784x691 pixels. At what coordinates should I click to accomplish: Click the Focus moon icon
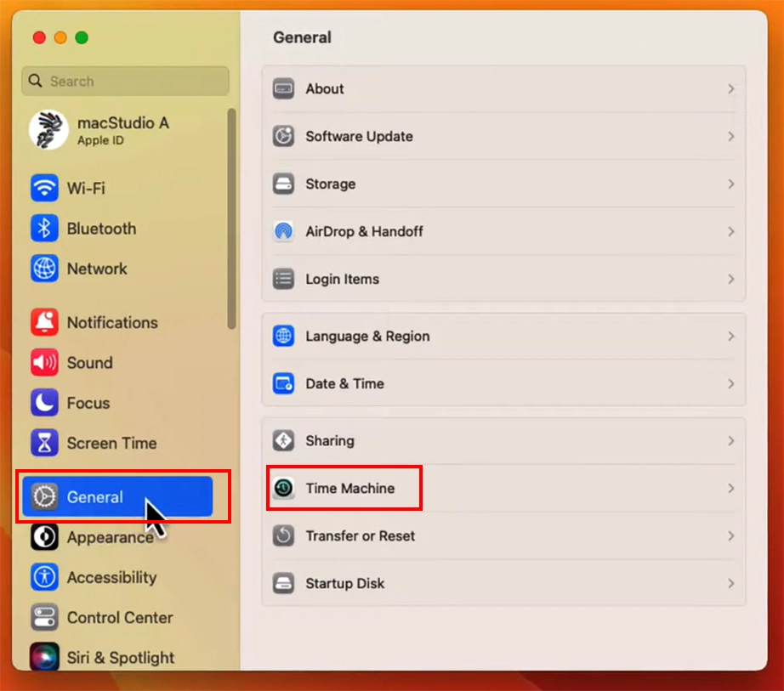[44, 403]
